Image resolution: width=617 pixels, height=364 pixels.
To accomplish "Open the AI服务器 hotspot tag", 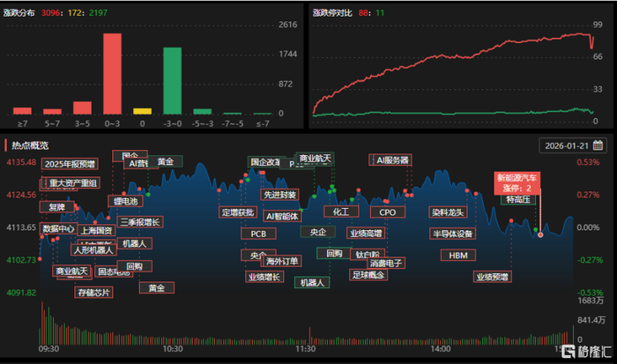I will pos(392,160).
